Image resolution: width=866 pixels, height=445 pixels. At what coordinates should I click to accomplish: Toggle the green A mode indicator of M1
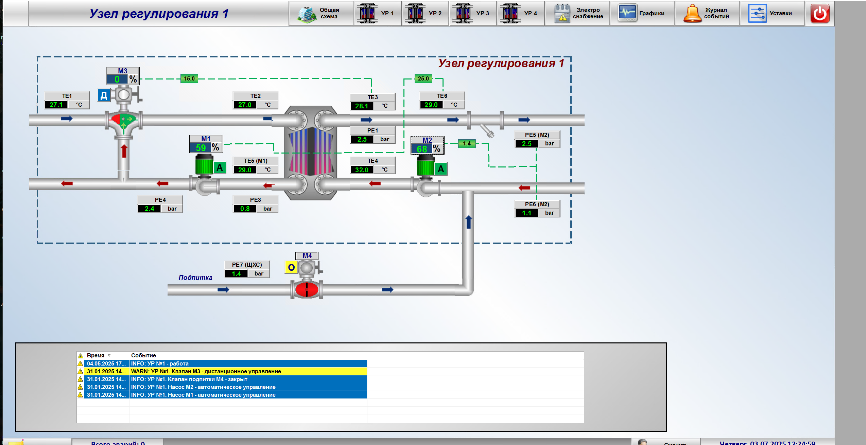click(219, 167)
